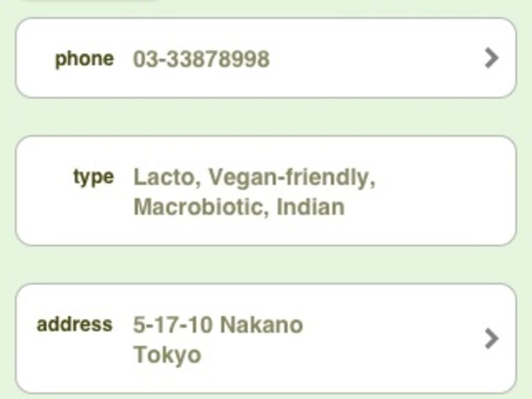Click the city name "Tokyo"

pos(167,355)
